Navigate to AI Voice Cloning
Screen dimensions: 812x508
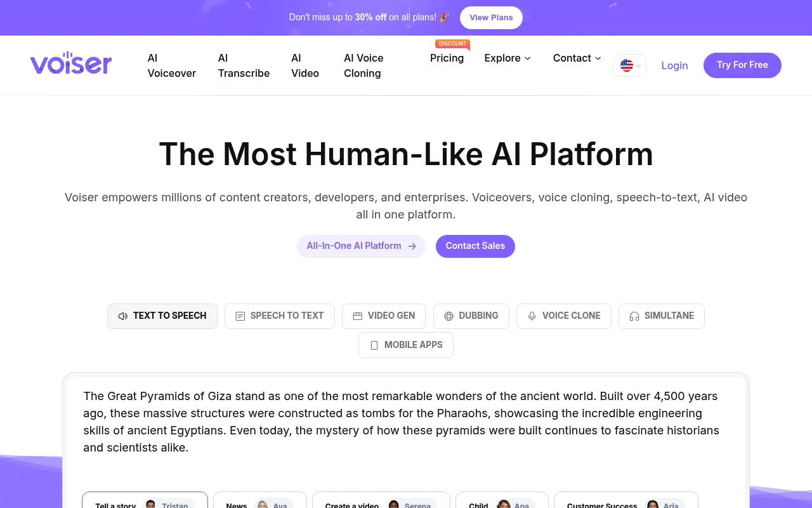click(363, 65)
